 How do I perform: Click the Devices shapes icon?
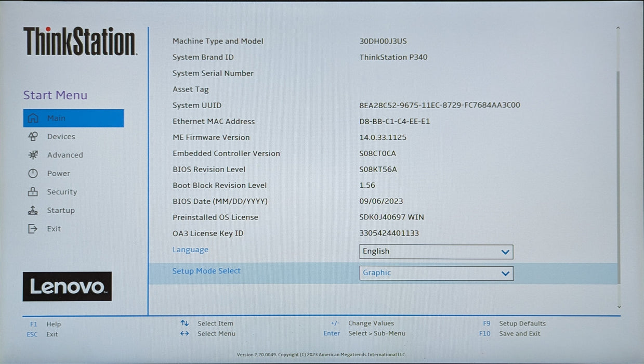coord(33,137)
